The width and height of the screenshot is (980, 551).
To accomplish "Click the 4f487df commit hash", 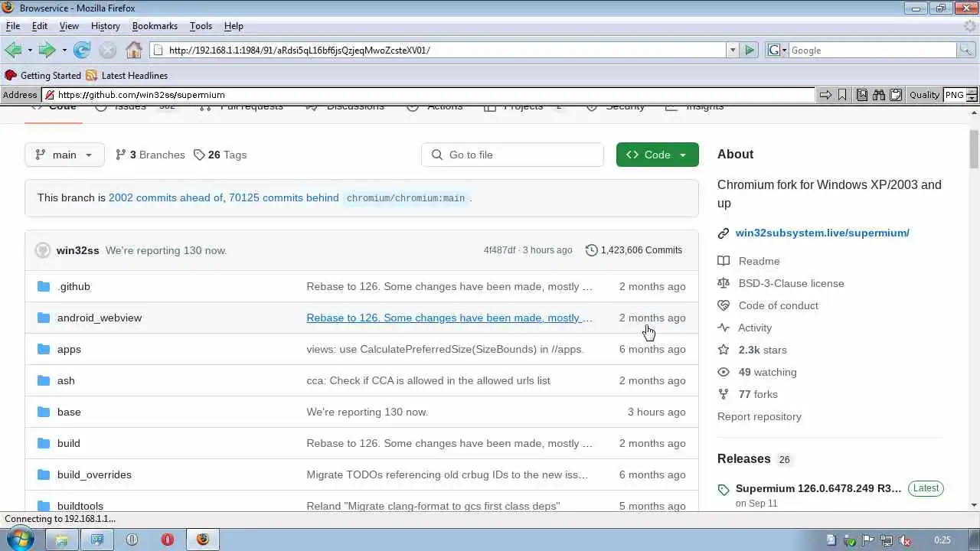I will [499, 250].
